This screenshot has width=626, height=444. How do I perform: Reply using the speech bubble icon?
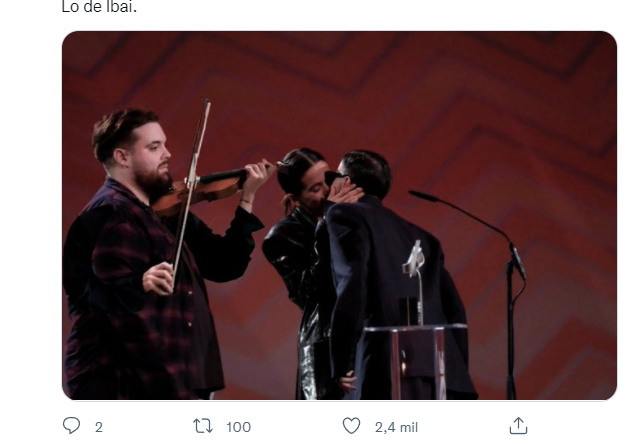point(71,426)
